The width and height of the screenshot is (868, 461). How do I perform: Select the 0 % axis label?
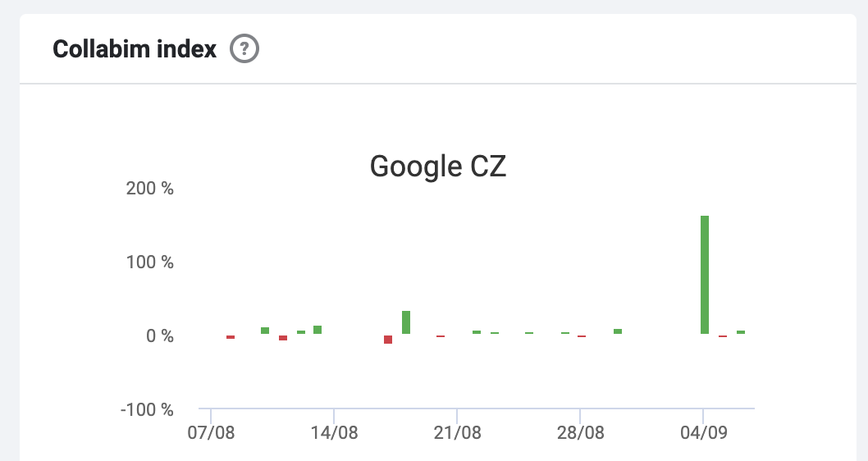coord(159,336)
